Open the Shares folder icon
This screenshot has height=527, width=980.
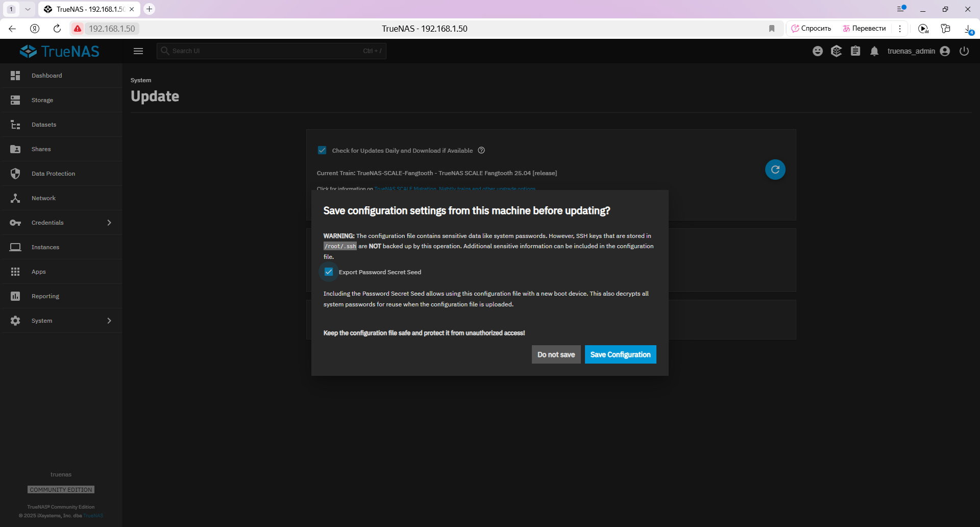15,149
